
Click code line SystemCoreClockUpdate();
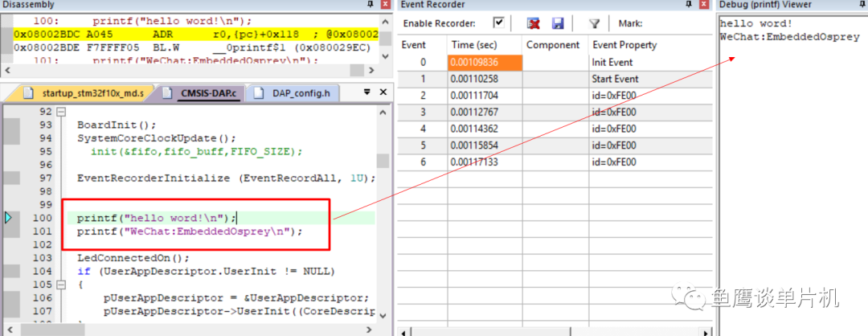tap(157, 137)
